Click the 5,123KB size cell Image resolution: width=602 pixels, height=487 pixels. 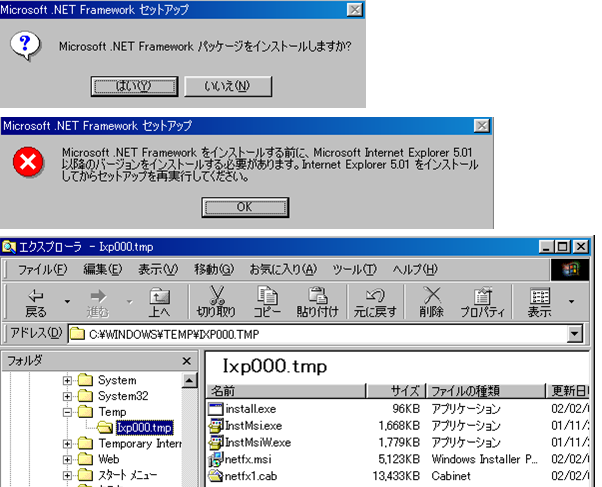(399, 459)
